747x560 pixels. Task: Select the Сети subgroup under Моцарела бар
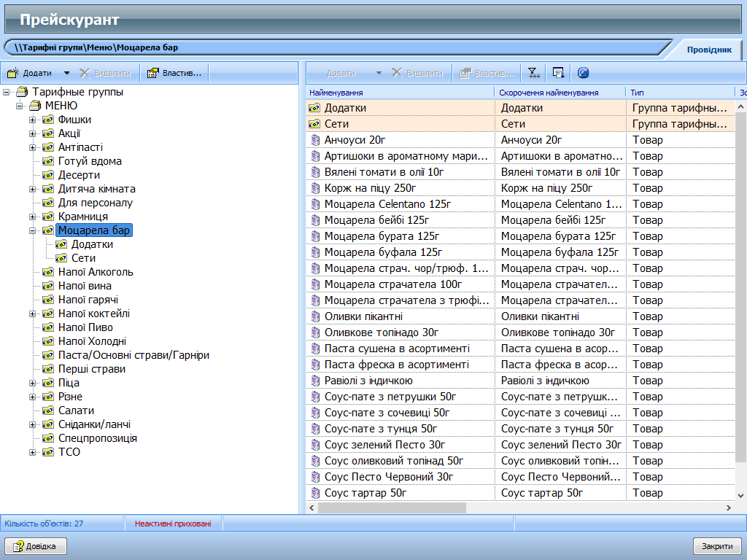[x=83, y=258]
